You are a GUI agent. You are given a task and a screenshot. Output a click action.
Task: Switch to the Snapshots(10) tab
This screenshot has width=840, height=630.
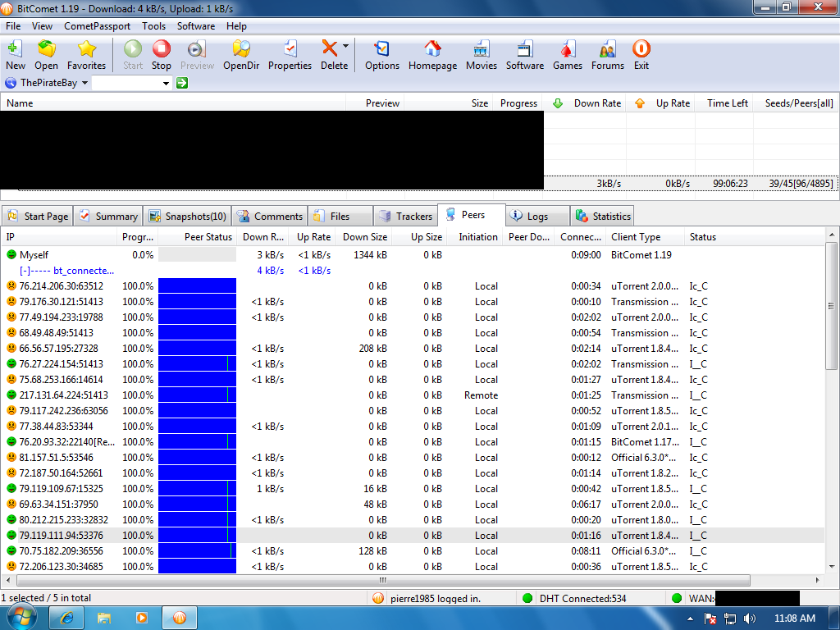pos(188,216)
